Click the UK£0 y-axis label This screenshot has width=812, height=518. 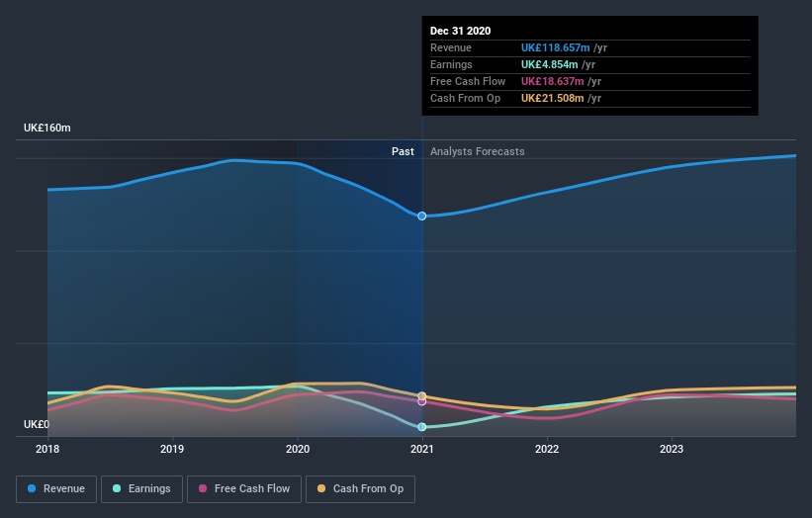point(37,424)
